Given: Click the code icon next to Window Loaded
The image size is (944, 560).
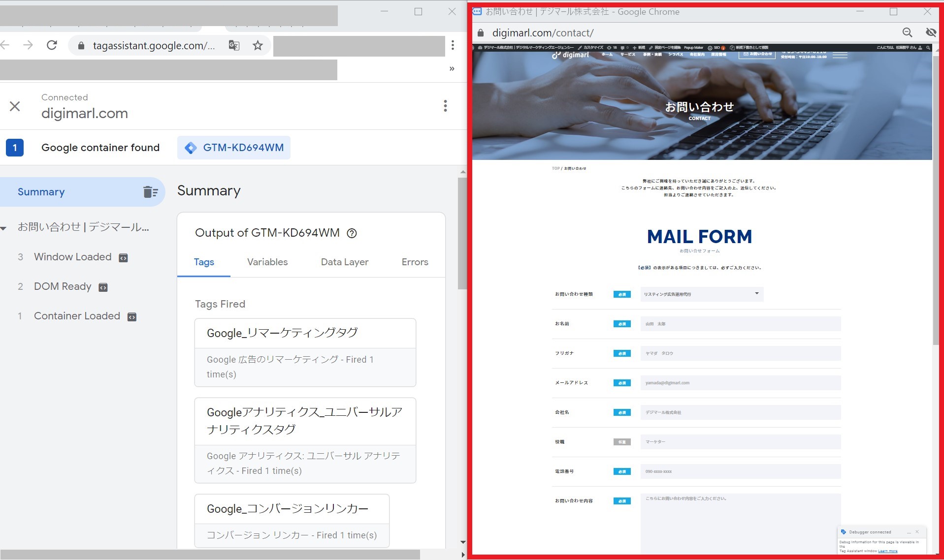Looking at the screenshot, I should pos(123,257).
